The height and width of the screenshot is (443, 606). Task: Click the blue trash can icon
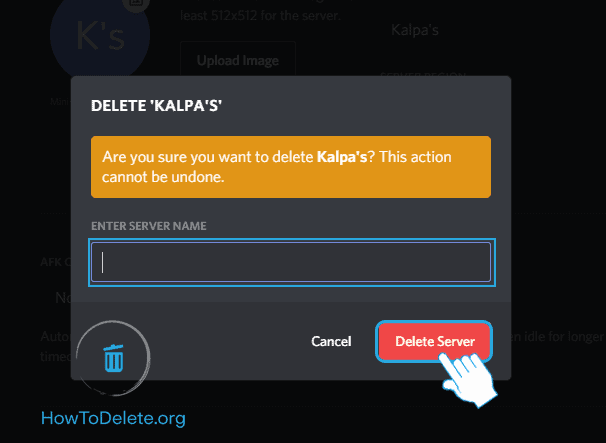click(x=114, y=357)
